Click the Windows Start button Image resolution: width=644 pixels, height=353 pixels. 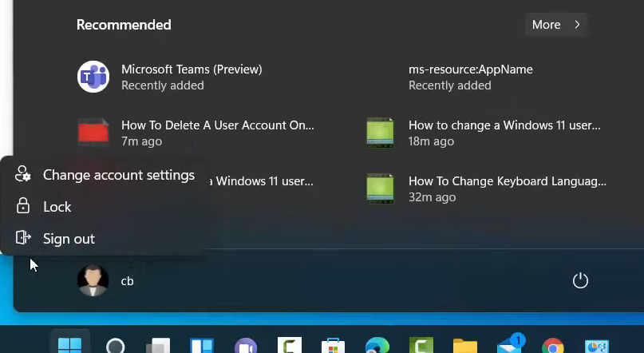click(70, 345)
